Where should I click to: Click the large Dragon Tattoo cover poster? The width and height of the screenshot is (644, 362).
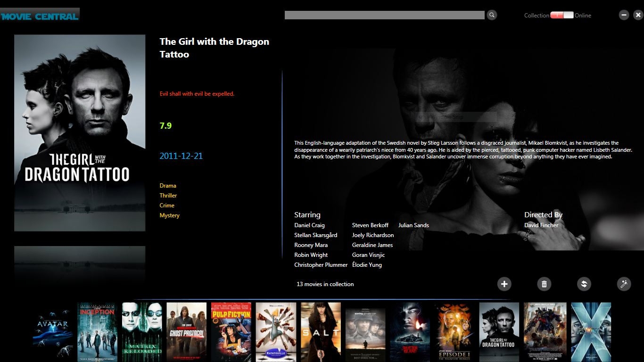80,133
